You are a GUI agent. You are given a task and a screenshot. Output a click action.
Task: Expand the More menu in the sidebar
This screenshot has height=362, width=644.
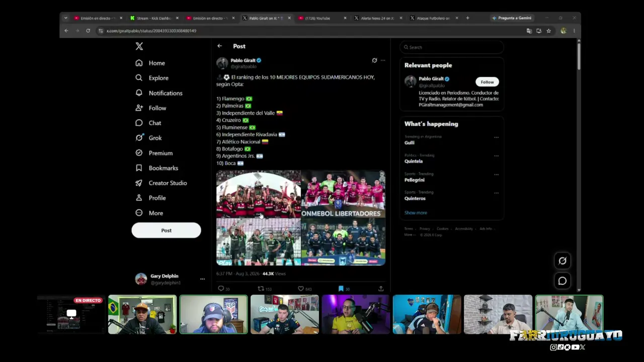(149, 213)
